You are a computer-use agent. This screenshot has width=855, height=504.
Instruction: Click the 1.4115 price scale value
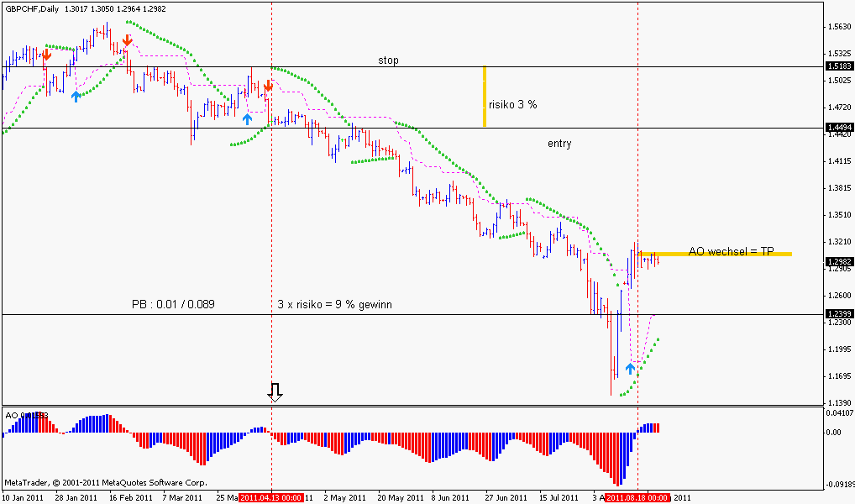tap(839, 161)
